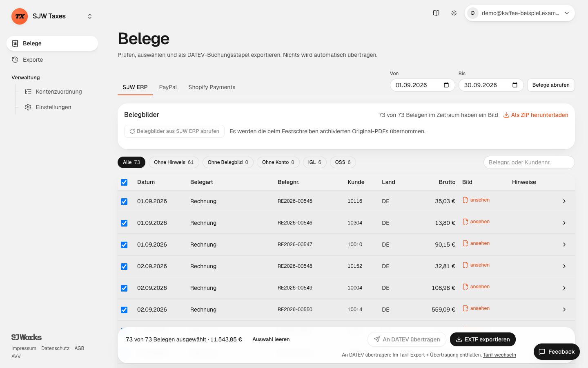Click Auswahl leeren to clear selection

tap(271, 339)
